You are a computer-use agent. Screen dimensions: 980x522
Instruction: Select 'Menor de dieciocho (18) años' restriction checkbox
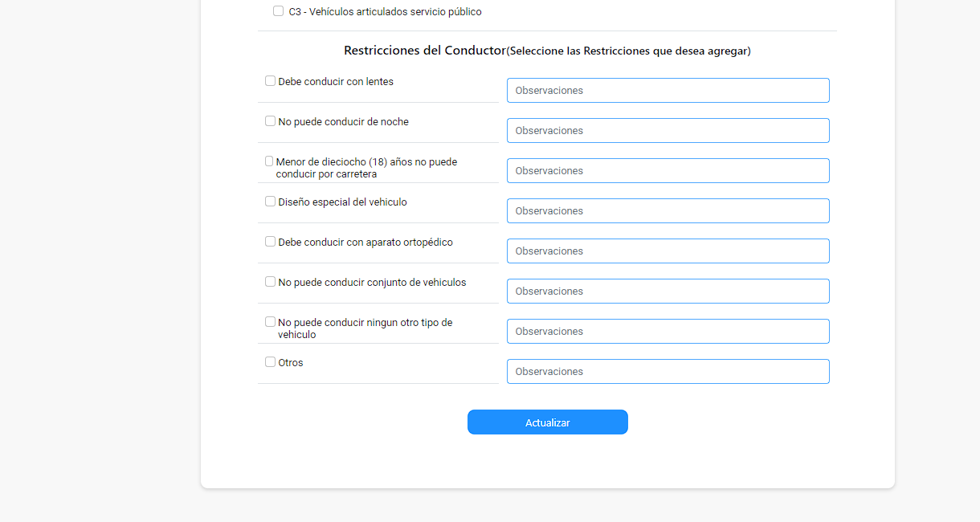pyautogui.click(x=269, y=161)
